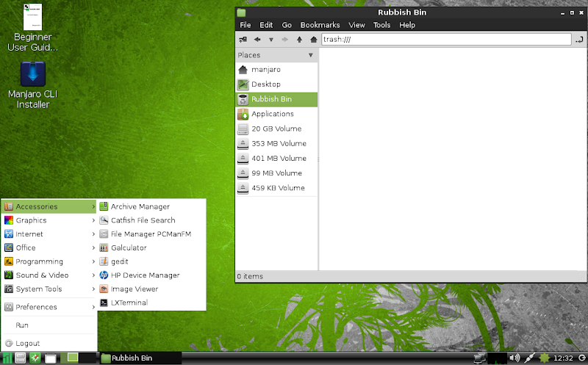Click the Manjaro start menu button
This screenshot has height=365, width=588.
pyautogui.click(x=7, y=358)
